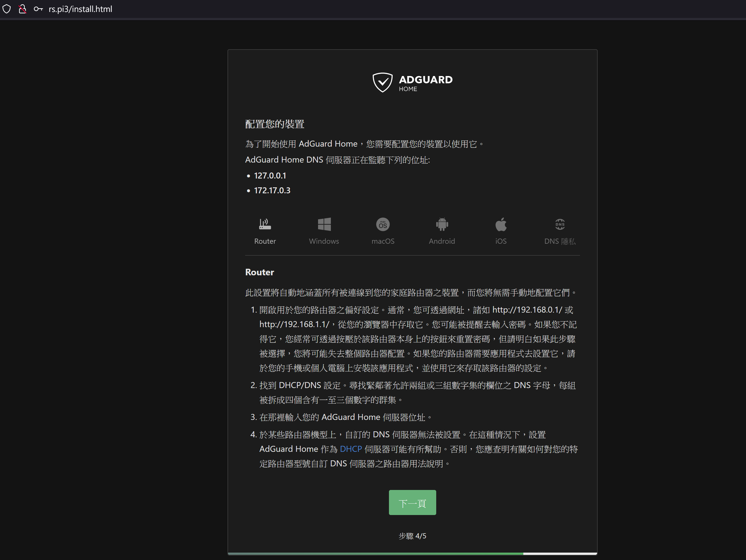Click the AdGuard shield logo

pyautogui.click(x=382, y=82)
